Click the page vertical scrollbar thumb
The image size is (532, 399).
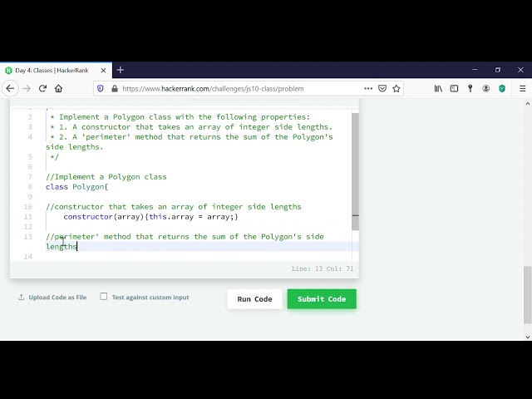coord(527,295)
